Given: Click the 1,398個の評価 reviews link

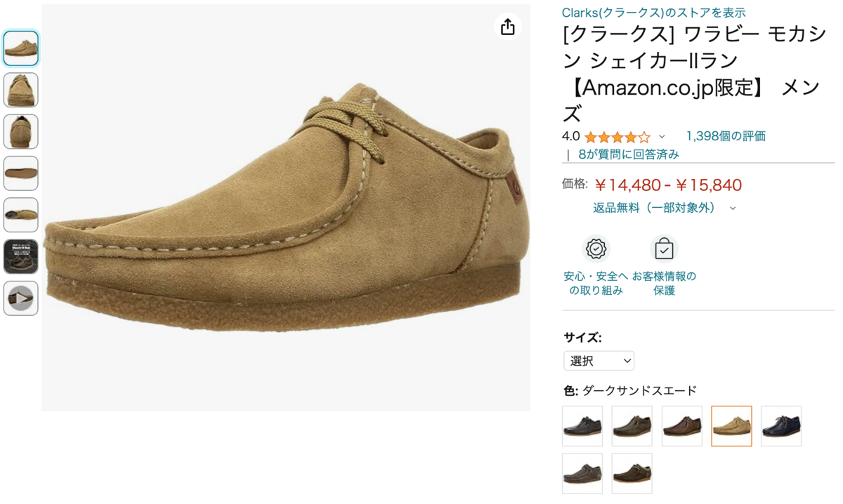Looking at the screenshot, I should [726, 135].
